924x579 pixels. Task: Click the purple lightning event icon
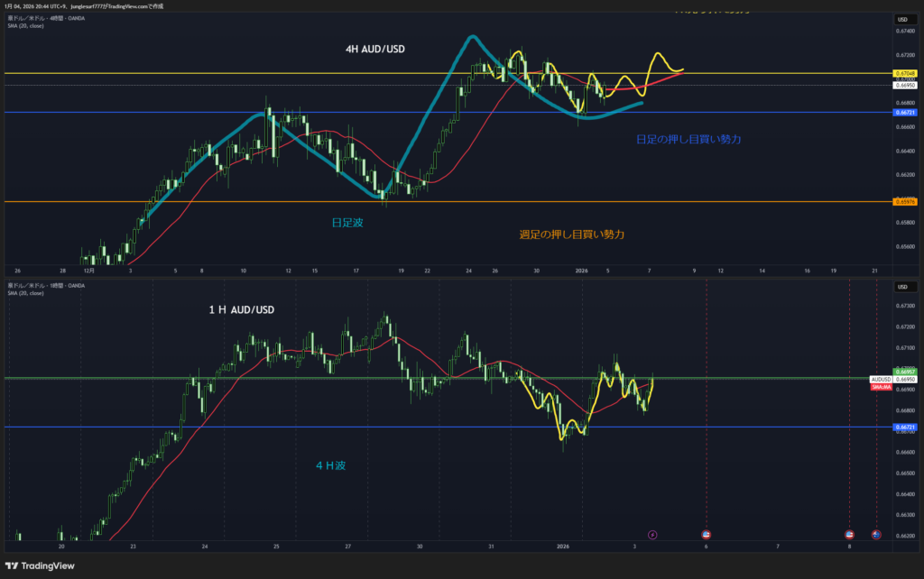coord(653,535)
